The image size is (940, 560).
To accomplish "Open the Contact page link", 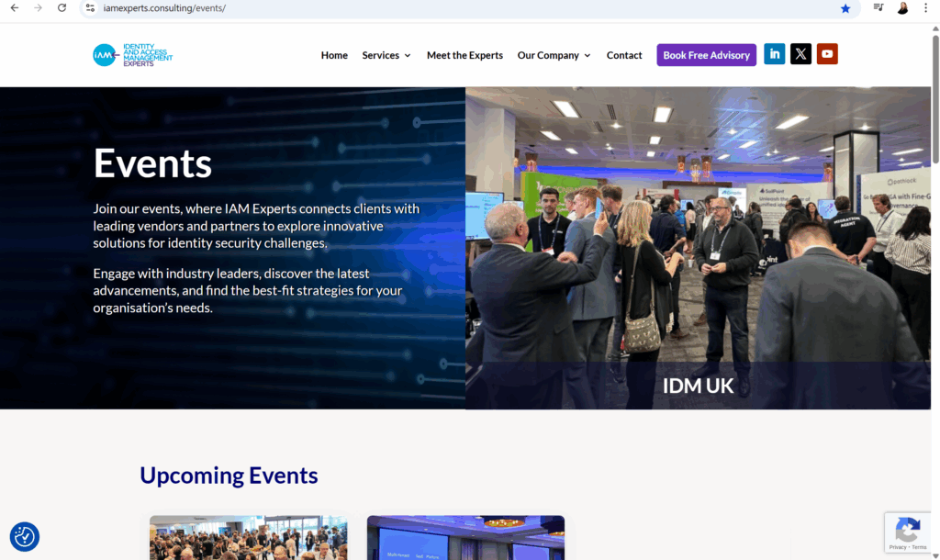I will tap(624, 55).
